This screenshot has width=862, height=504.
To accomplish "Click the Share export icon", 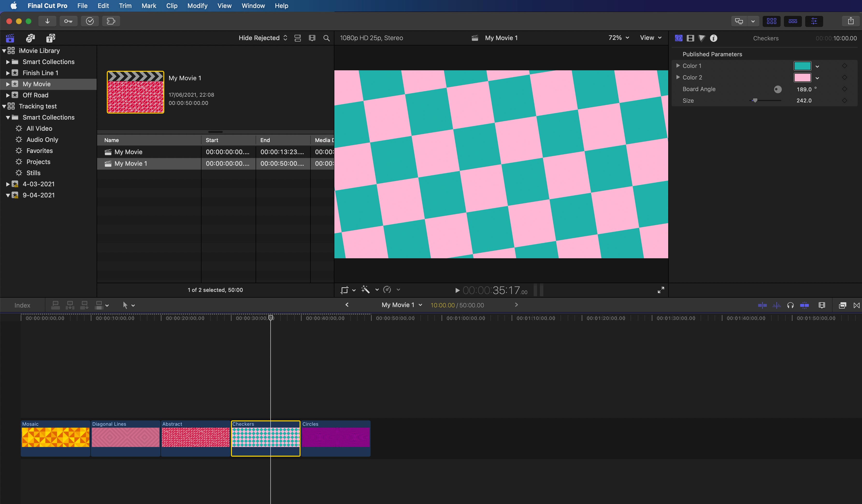I will (x=851, y=21).
